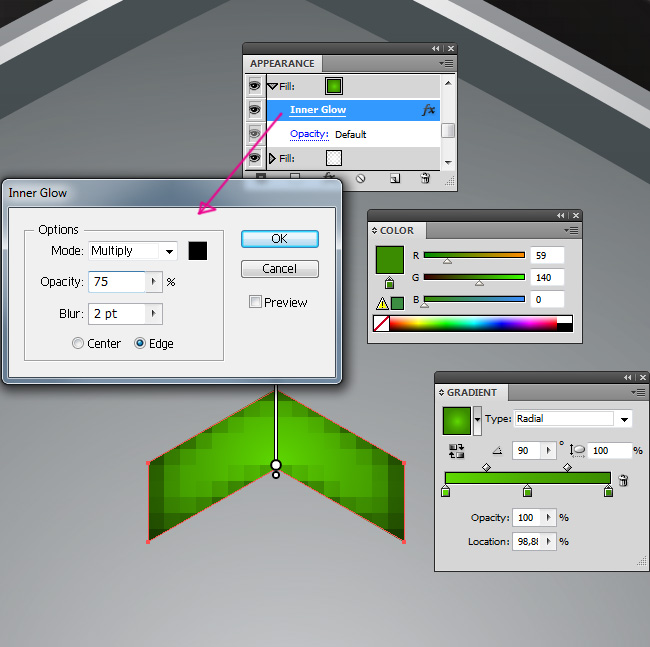The image size is (650, 647).
Task: Click the Appearance panel scrollbar down arrow
Action: coord(448,162)
